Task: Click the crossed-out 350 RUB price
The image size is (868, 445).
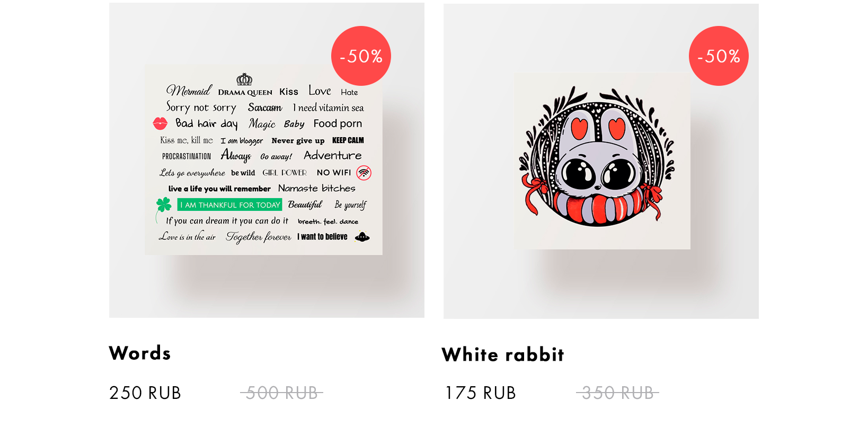Action: click(x=617, y=393)
